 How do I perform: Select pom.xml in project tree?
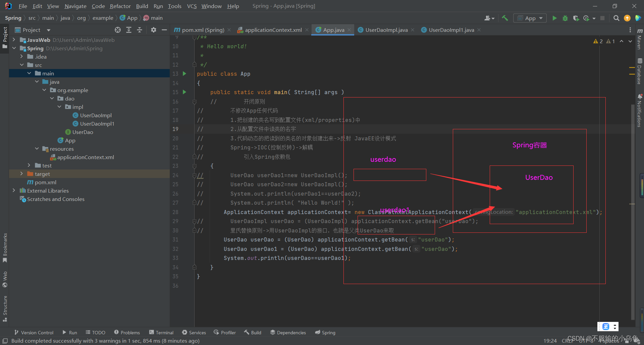45,182
